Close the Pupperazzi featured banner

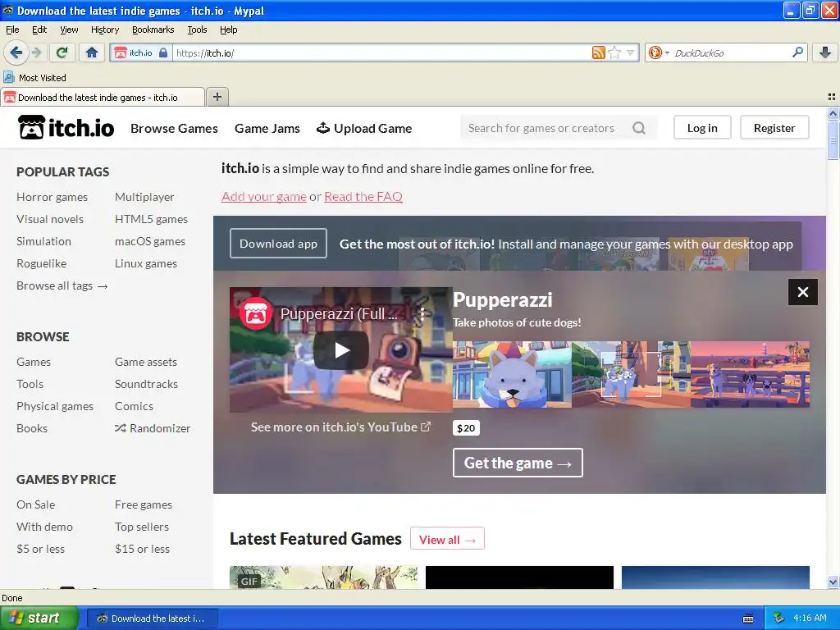[x=802, y=292]
